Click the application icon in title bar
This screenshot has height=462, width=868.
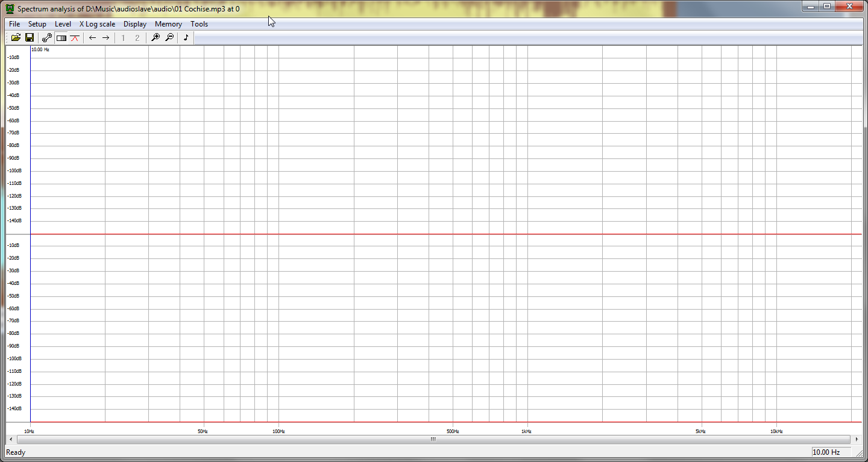point(10,8)
